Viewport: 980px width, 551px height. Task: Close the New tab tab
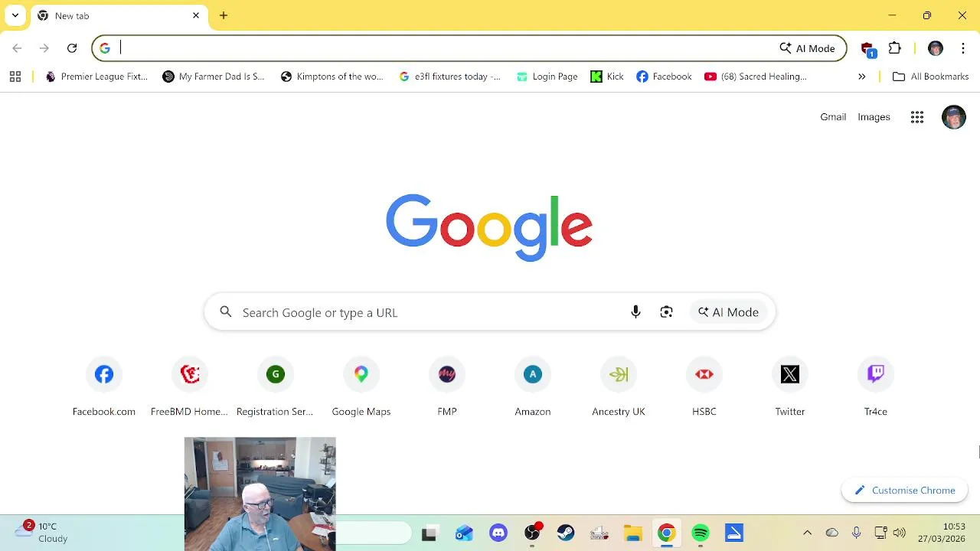tap(196, 15)
